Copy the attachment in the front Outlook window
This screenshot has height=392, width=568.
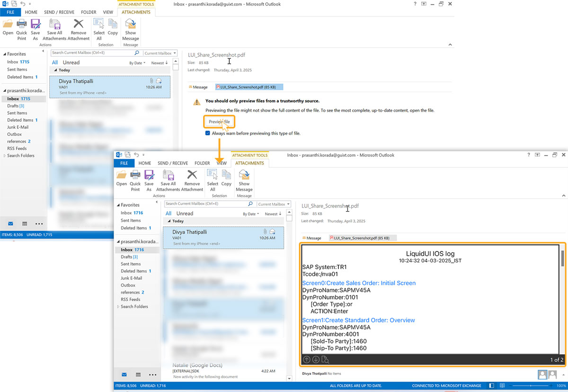(226, 178)
